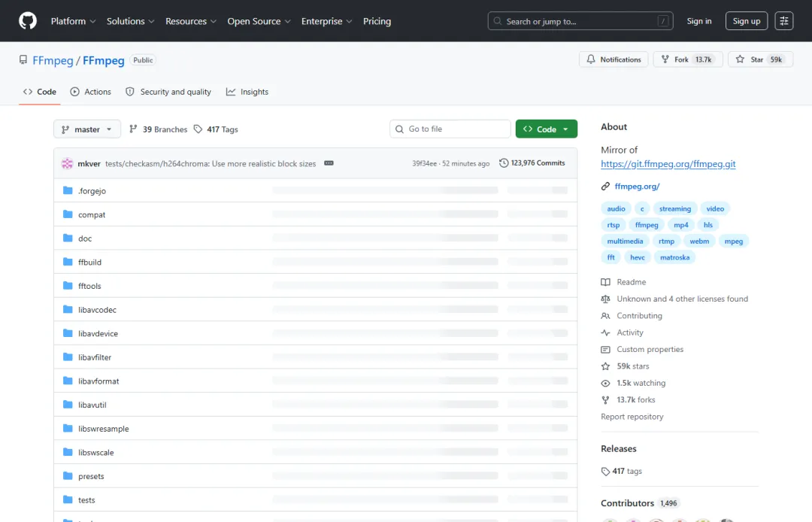Image resolution: width=812 pixels, height=522 pixels.
Task: Expand the commit message ellipsis icon
Action: click(329, 163)
